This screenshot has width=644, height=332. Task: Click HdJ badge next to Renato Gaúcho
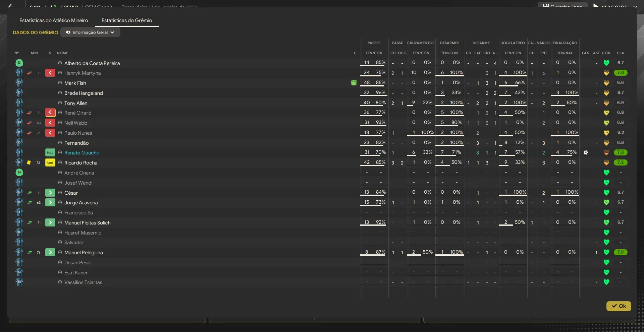[x=50, y=152]
